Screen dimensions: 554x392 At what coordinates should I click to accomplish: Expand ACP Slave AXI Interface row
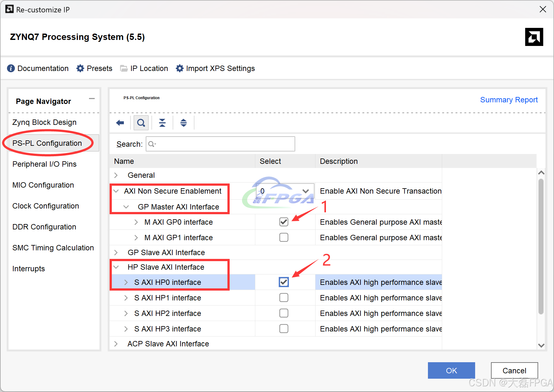pos(116,344)
